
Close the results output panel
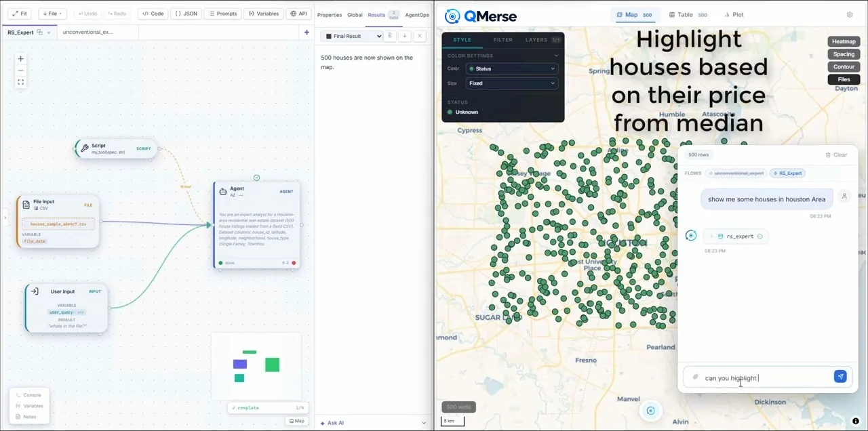point(420,36)
